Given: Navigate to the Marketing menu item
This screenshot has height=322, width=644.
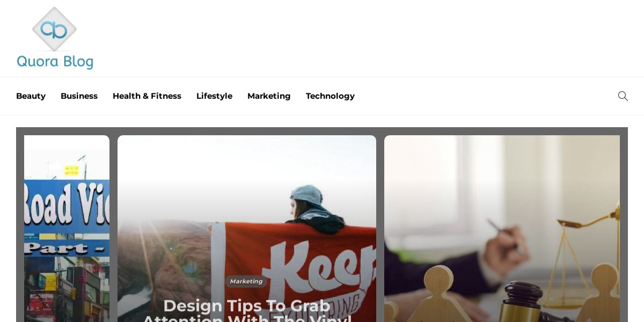Looking at the screenshot, I should point(269,96).
